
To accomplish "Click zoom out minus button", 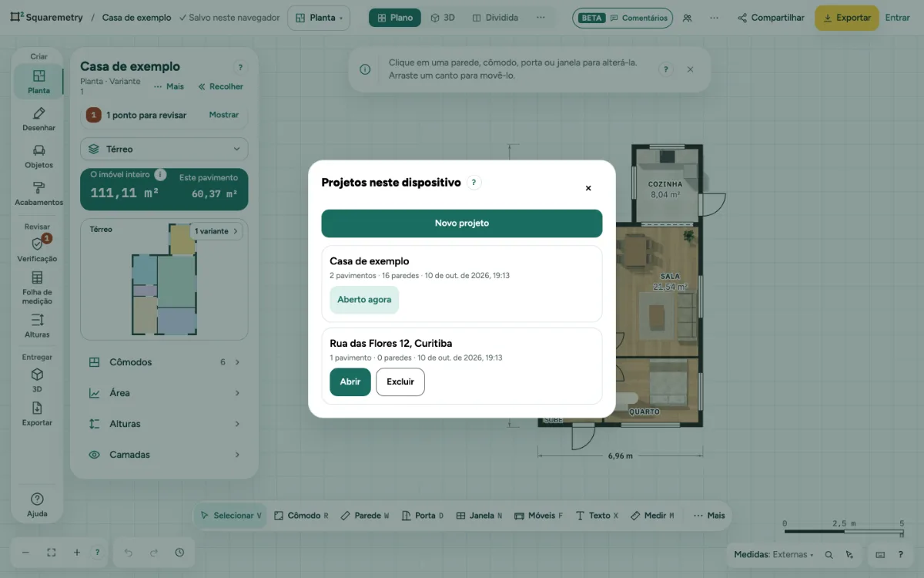I will 25,553.
